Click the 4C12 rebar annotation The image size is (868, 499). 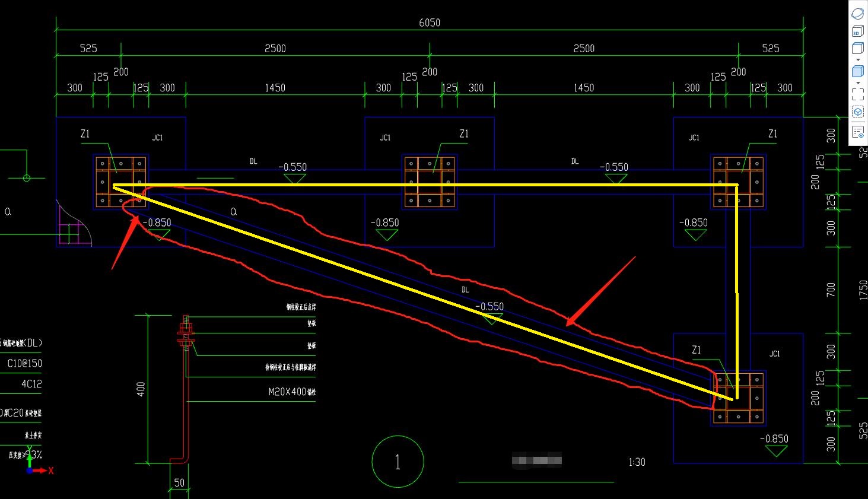pos(31,384)
